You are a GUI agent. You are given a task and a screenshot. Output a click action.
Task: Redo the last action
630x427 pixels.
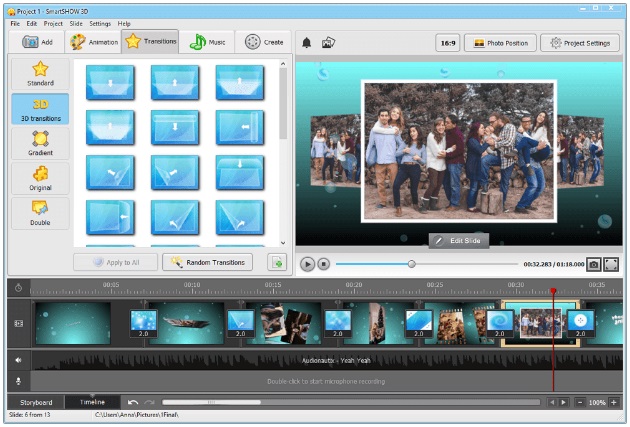149,402
